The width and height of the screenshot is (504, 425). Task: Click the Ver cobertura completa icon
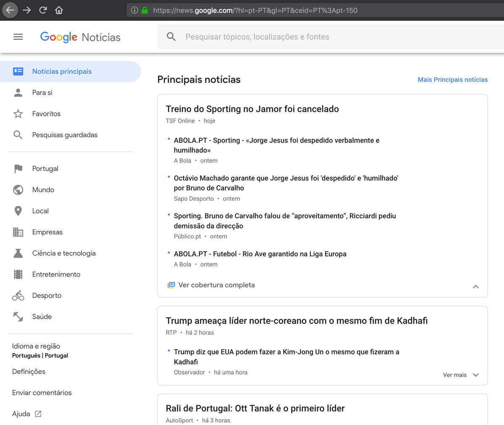[x=171, y=285]
